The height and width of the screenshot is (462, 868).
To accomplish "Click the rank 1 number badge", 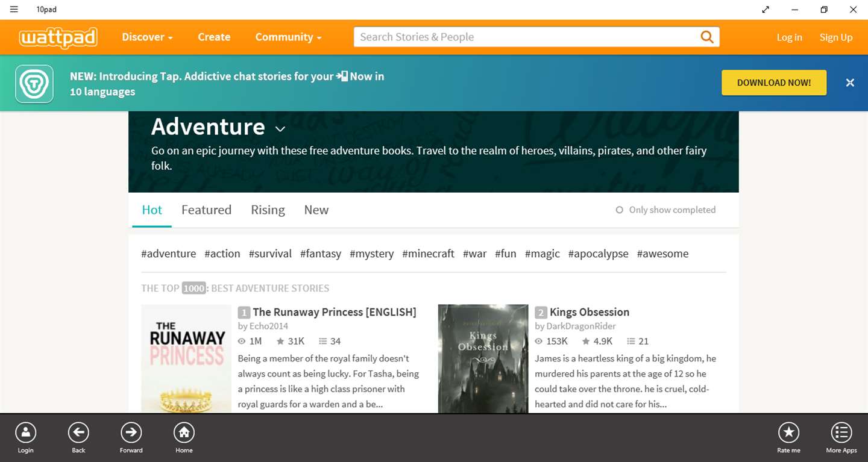I will 244,313.
